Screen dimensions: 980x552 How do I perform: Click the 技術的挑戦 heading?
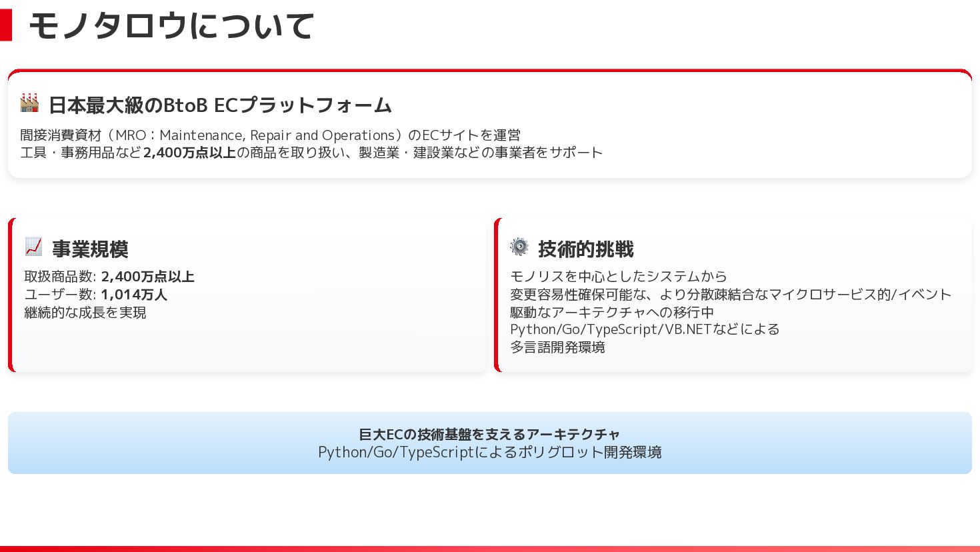click(586, 249)
